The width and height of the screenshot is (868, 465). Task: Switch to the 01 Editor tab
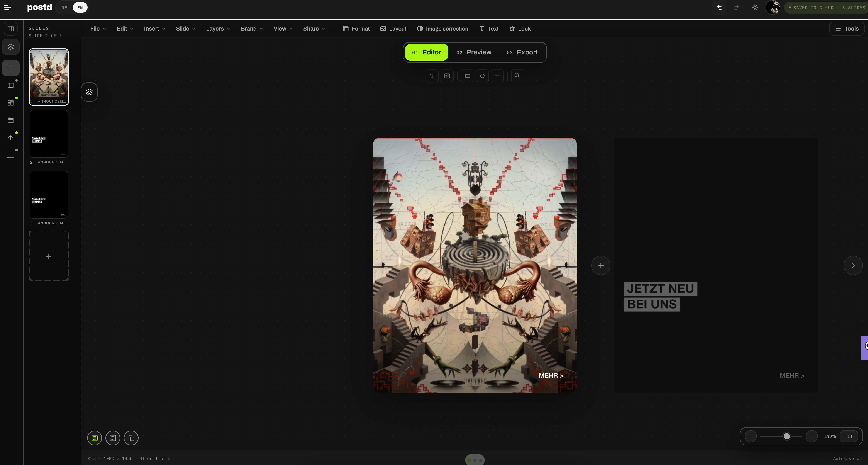[426, 52]
